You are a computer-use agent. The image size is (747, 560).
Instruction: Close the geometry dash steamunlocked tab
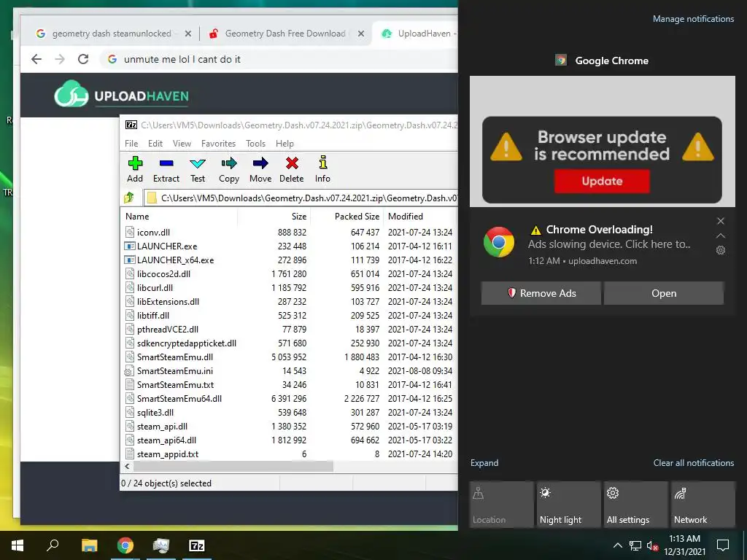click(x=187, y=34)
